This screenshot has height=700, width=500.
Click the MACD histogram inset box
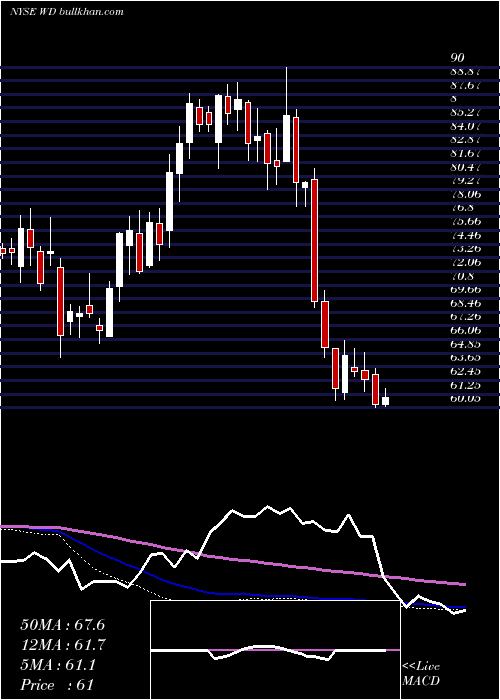click(276, 650)
